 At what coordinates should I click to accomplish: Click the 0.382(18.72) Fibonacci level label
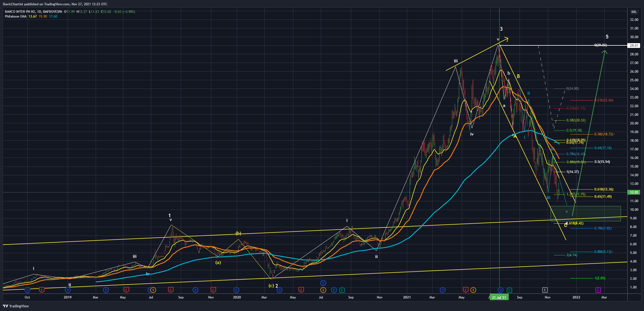click(604, 134)
